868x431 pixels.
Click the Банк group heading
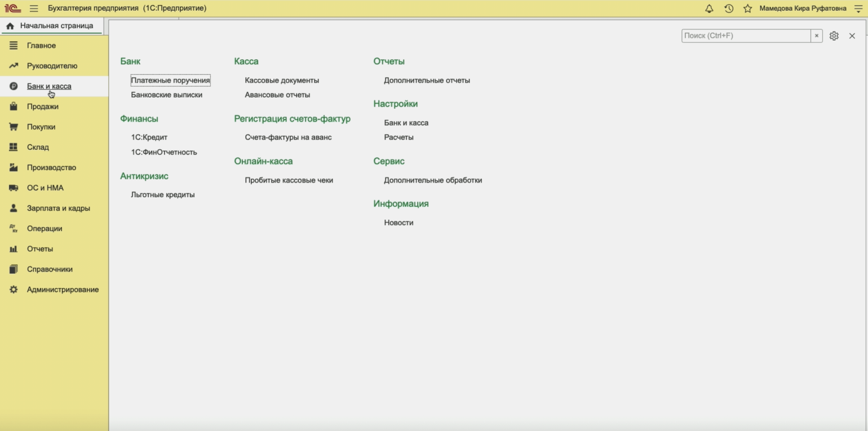tap(130, 61)
